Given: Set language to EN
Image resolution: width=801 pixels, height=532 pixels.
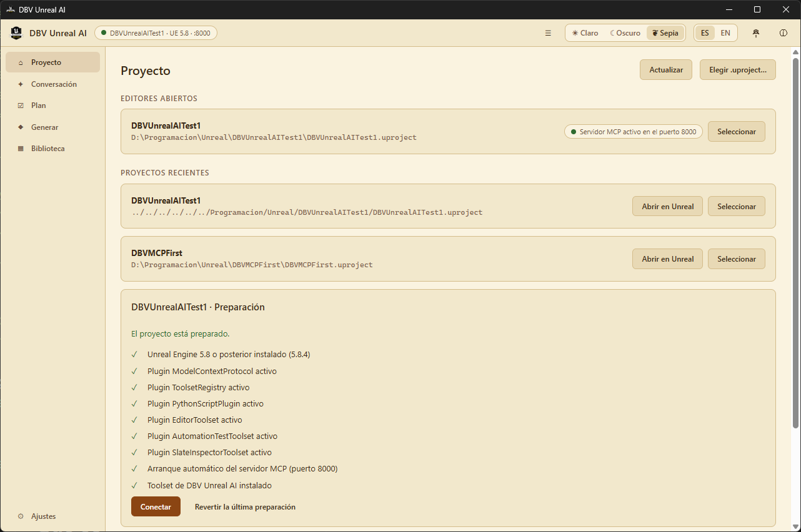Looking at the screenshot, I should [725, 33].
